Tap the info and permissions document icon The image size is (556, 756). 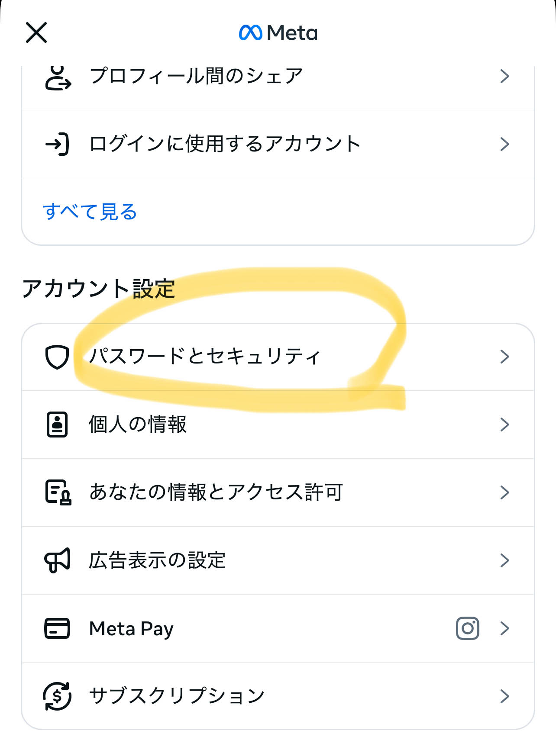58,492
